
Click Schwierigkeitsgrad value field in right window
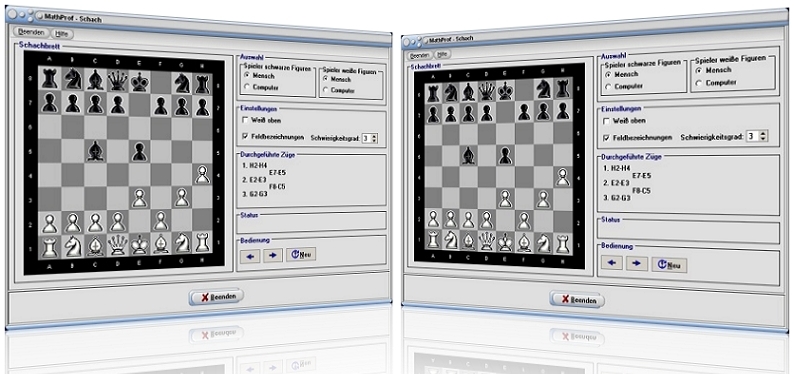(x=752, y=136)
